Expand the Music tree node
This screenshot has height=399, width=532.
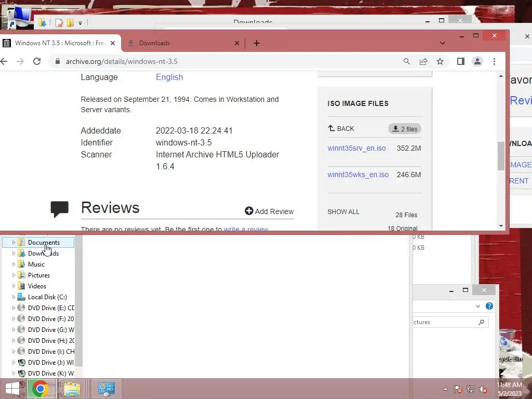[x=14, y=264]
